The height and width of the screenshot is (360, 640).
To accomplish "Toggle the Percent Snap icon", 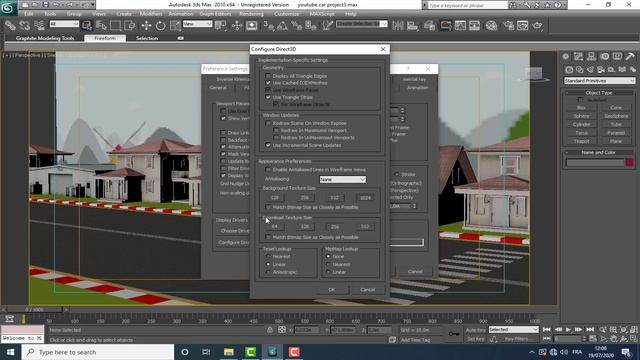I will (x=297, y=26).
